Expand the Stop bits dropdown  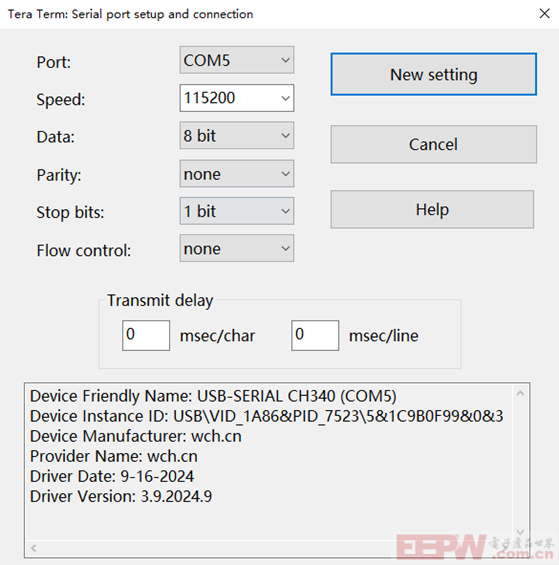point(237,211)
